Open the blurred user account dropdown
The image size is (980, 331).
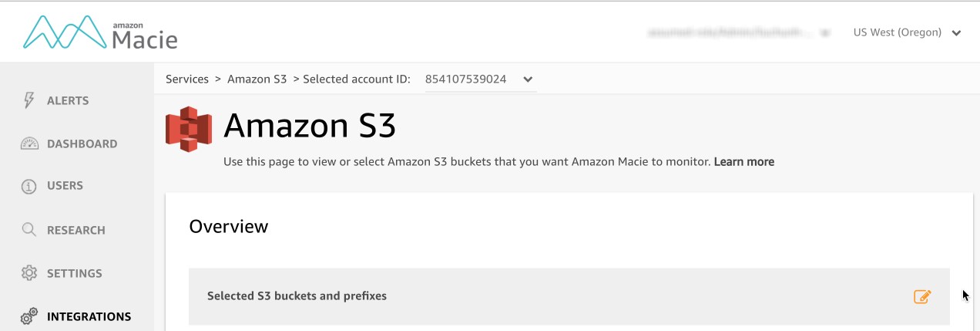[739, 33]
